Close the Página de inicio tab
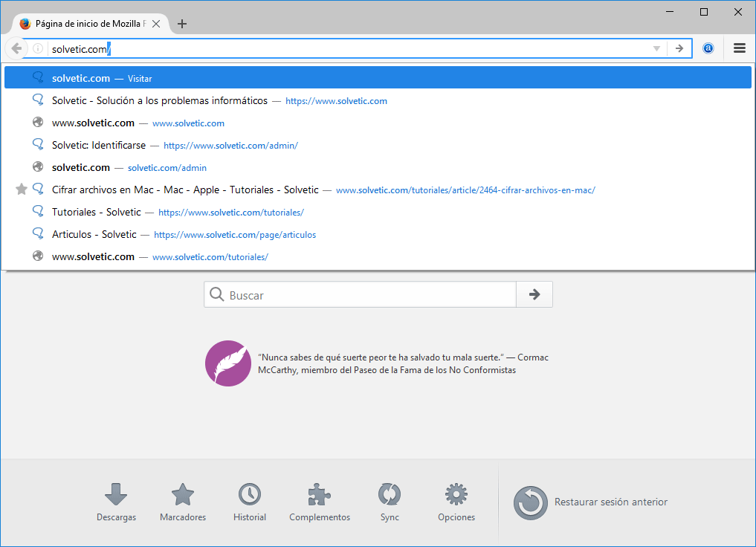The width and height of the screenshot is (756, 547). click(156, 24)
